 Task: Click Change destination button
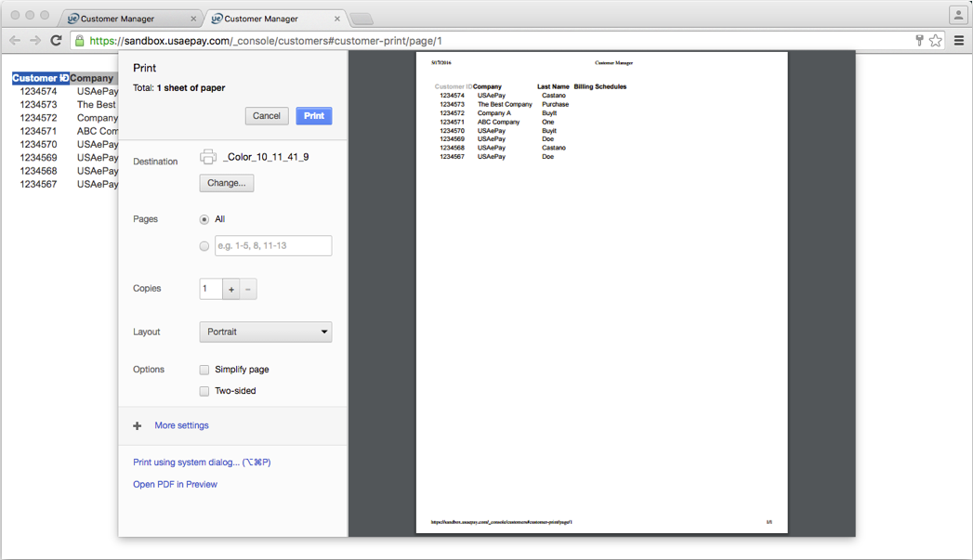coord(227,183)
